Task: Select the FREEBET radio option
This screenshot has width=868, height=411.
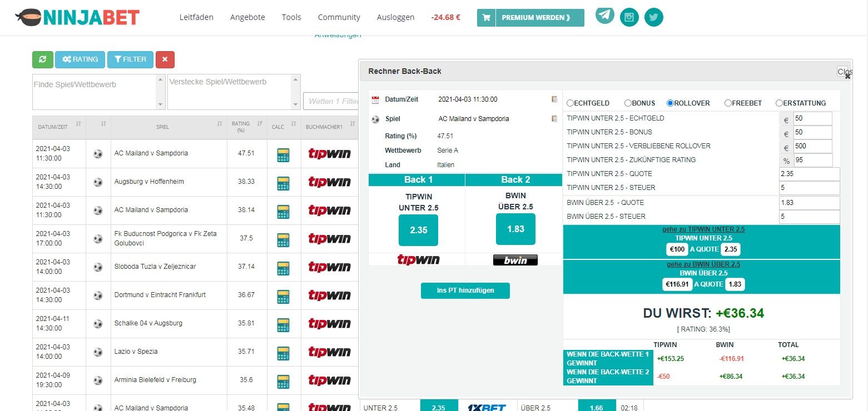Action: point(728,103)
